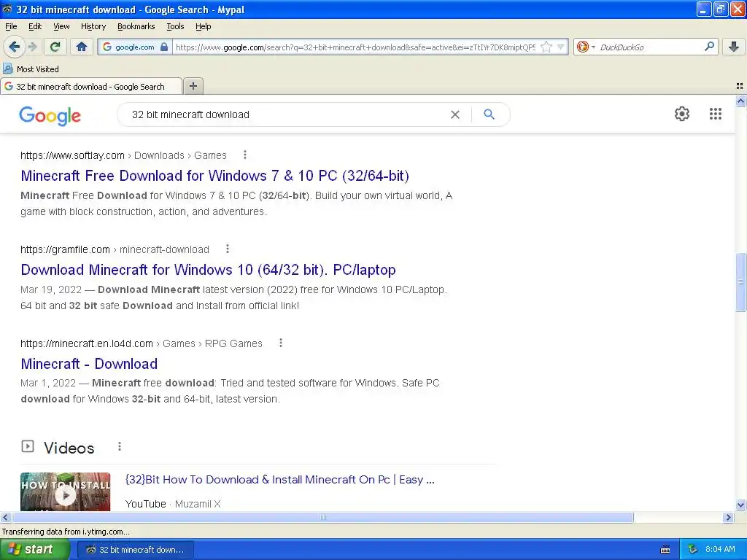Open the Most Visited bookmarks folder

tap(31, 69)
